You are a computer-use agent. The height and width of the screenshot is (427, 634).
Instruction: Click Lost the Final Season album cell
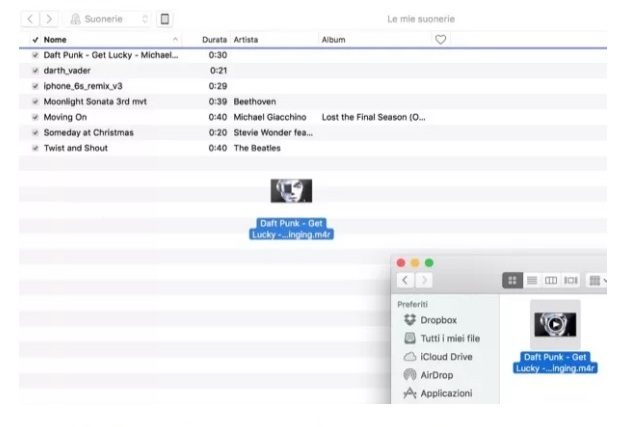coord(373,117)
